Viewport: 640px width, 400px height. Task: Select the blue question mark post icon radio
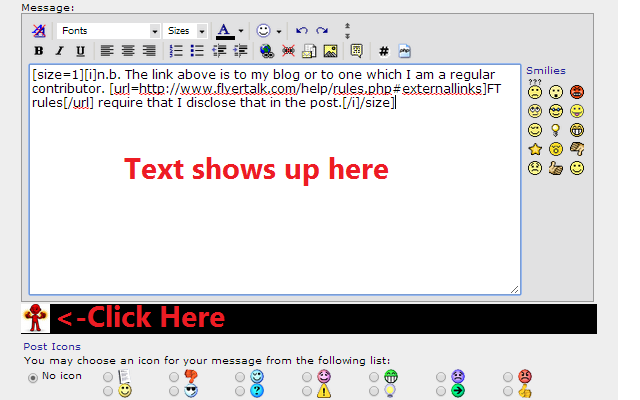(240, 391)
